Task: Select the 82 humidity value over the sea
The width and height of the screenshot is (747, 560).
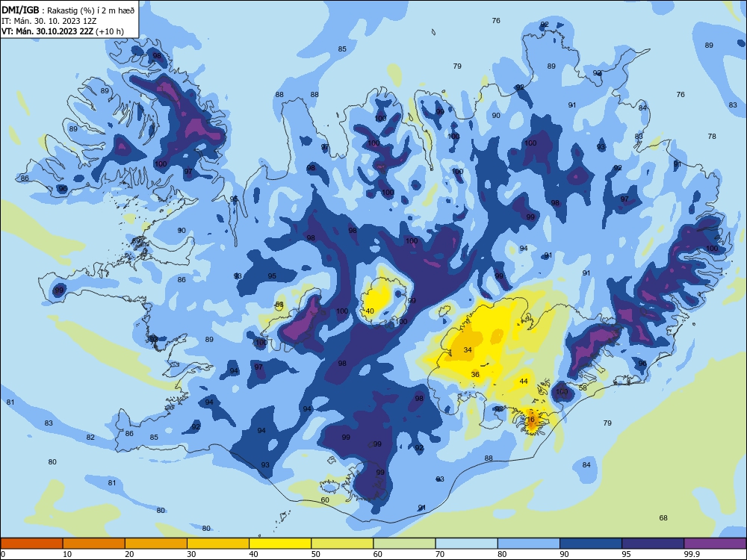Action: [x=90, y=437]
